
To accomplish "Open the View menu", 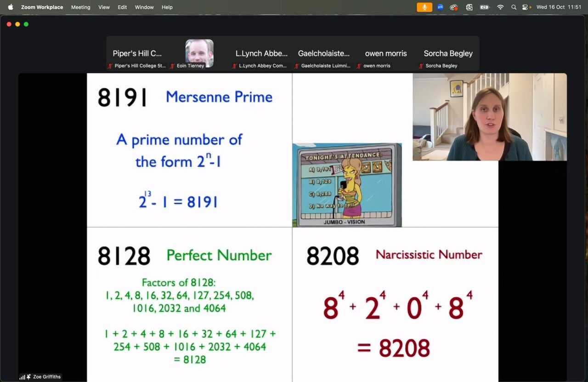I will (x=104, y=7).
